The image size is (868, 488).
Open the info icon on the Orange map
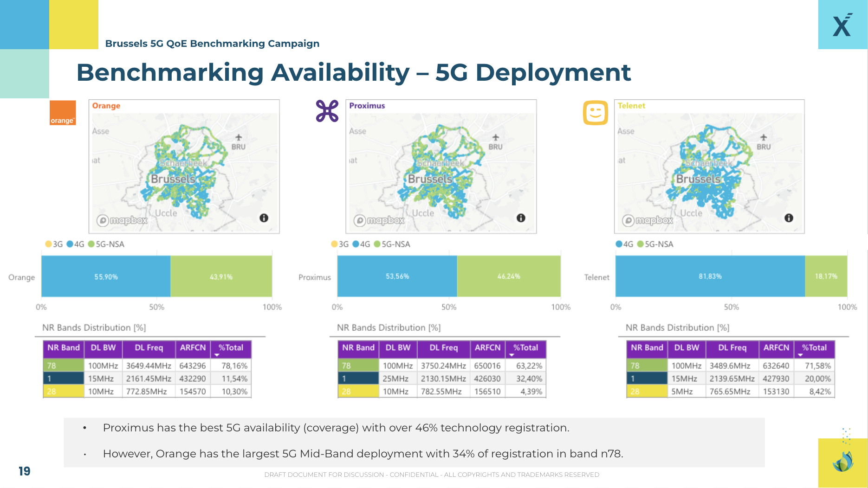[x=264, y=217]
